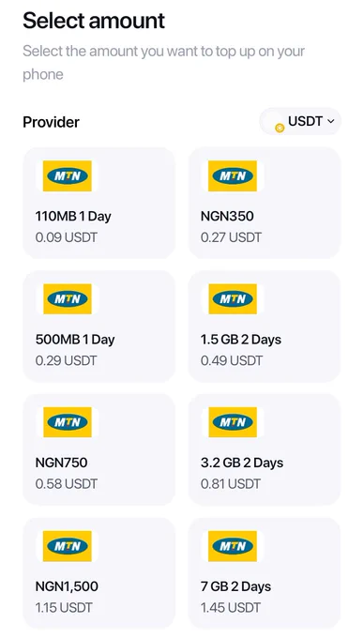Viewport: 364px width, 638px height.
Task: Select the 110MB 1 Day plan
Action: point(99,203)
